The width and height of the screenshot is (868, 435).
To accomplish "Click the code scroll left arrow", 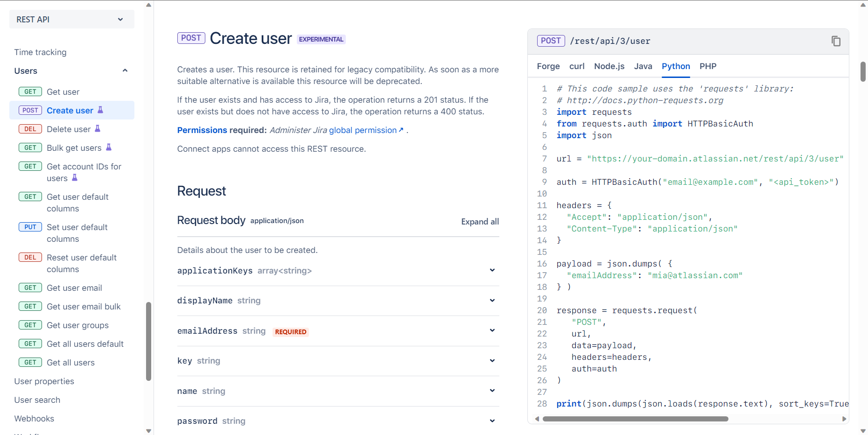I will coord(537,419).
